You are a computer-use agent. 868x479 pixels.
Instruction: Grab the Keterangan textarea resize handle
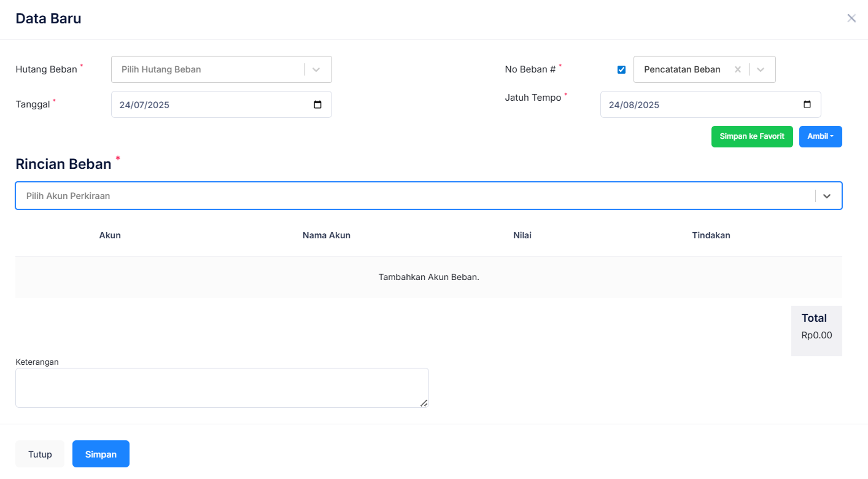[x=424, y=403]
